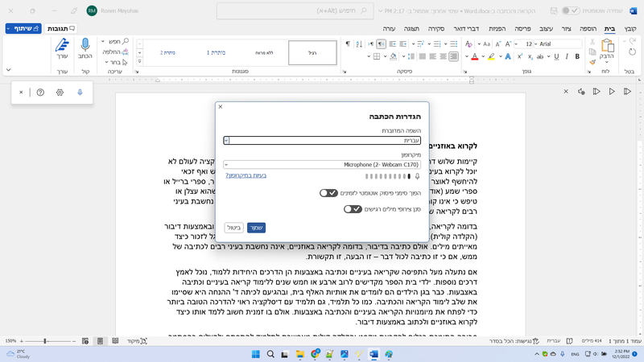Image resolution: width=644 pixels, height=362 pixels.
Task: Close the dictation settings dialog
Action: click(x=221, y=107)
